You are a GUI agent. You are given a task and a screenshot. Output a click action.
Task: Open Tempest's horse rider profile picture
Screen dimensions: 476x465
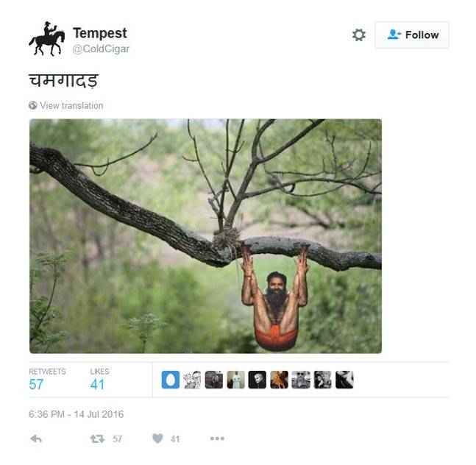[47, 38]
